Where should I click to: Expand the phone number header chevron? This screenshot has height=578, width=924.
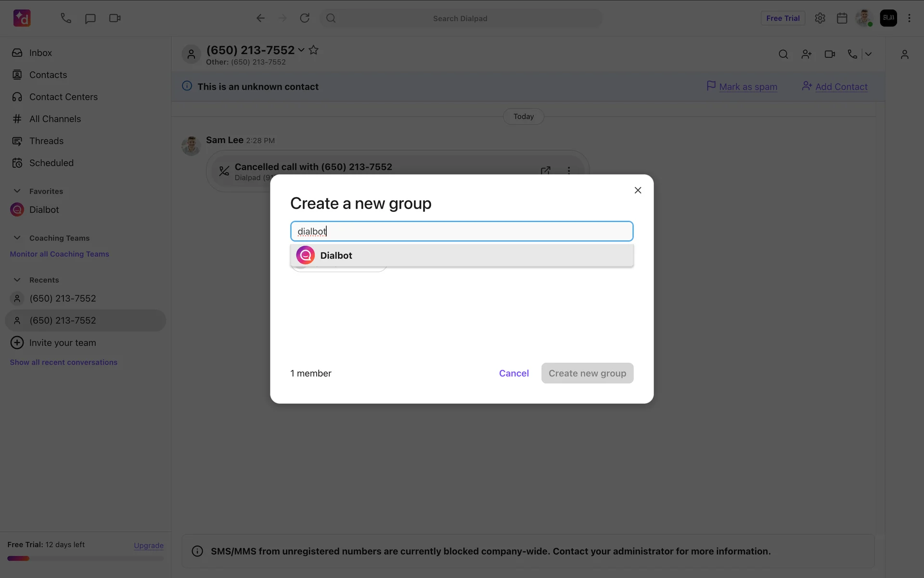(x=301, y=50)
